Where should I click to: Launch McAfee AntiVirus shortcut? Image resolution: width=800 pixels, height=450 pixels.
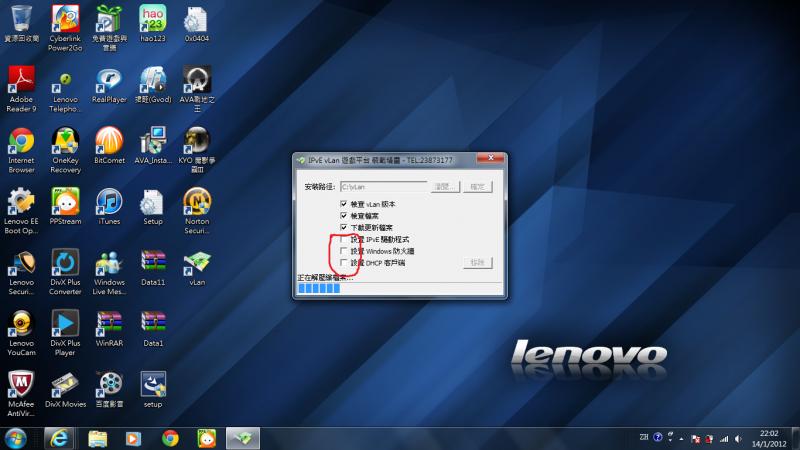click(21, 393)
